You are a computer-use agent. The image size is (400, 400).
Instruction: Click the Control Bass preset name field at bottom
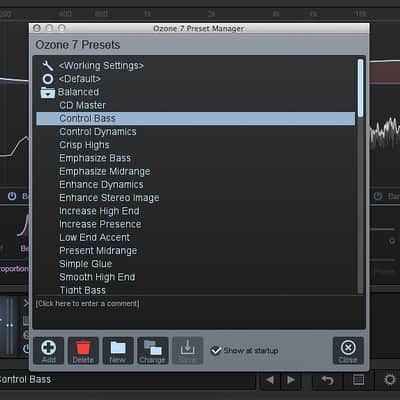click(128, 380)
